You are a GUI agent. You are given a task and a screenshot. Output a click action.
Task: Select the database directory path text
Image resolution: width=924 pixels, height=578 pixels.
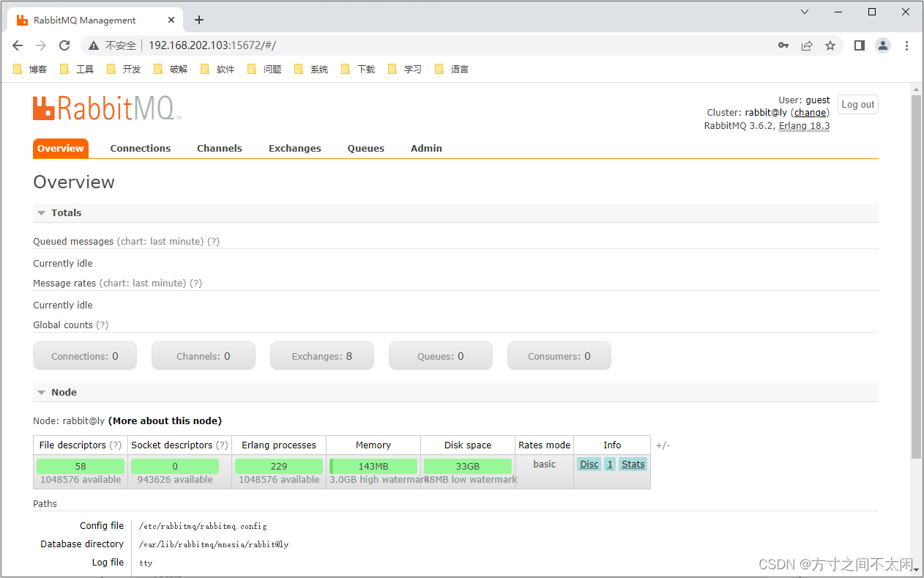pyautogui.click(x=214, y=544)
